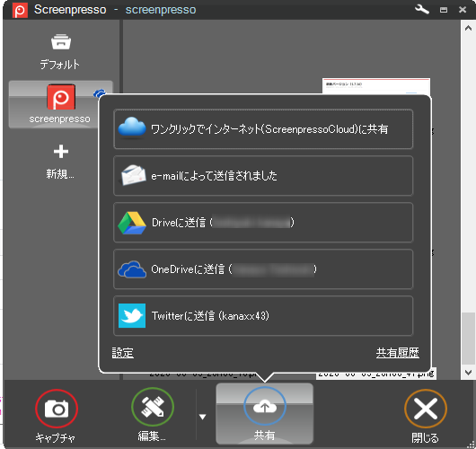
Task: Click the 閉じる X button
Action: (x=426, y=409)
